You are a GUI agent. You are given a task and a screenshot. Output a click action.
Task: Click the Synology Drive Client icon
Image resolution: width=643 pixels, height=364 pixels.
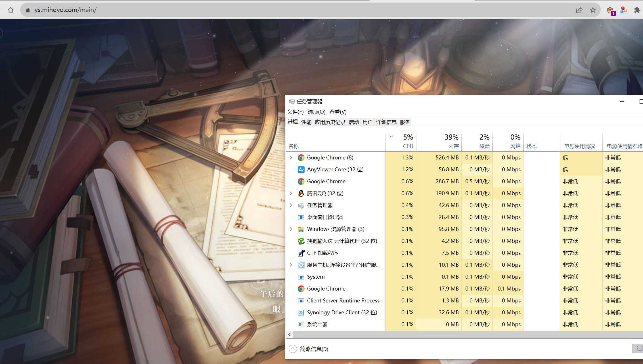pos(301,313)
